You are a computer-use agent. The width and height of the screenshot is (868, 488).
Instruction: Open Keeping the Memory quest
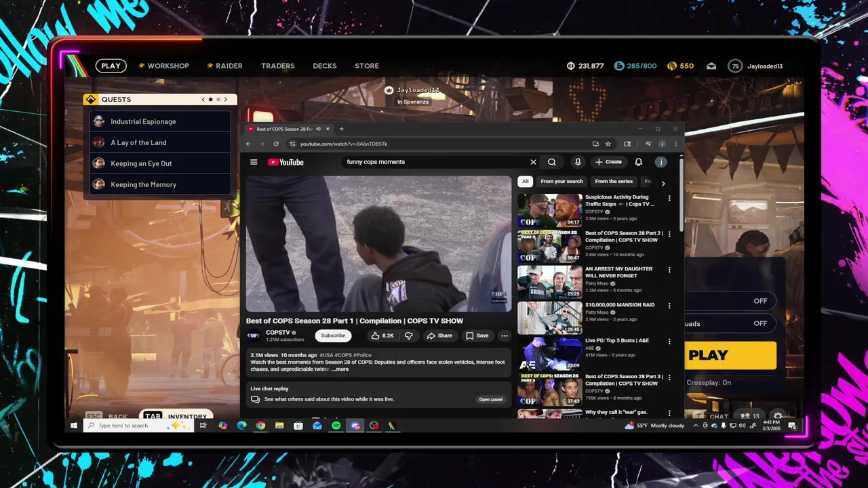[161, 184]
